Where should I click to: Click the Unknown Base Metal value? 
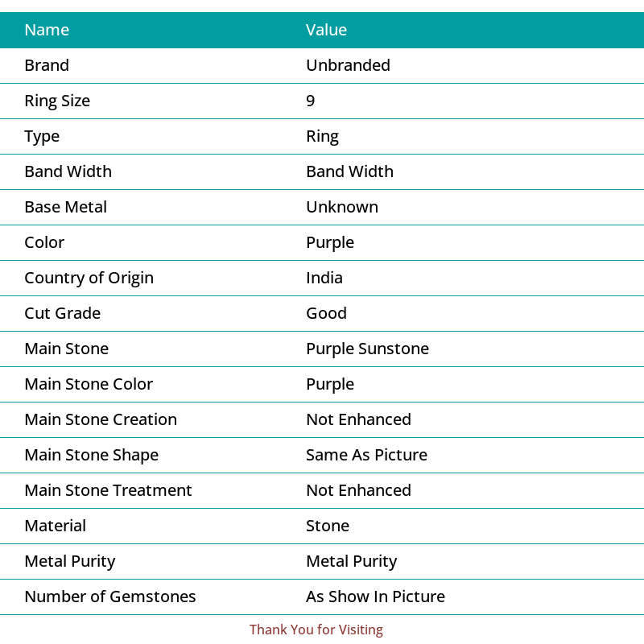(x=342, y=207)
